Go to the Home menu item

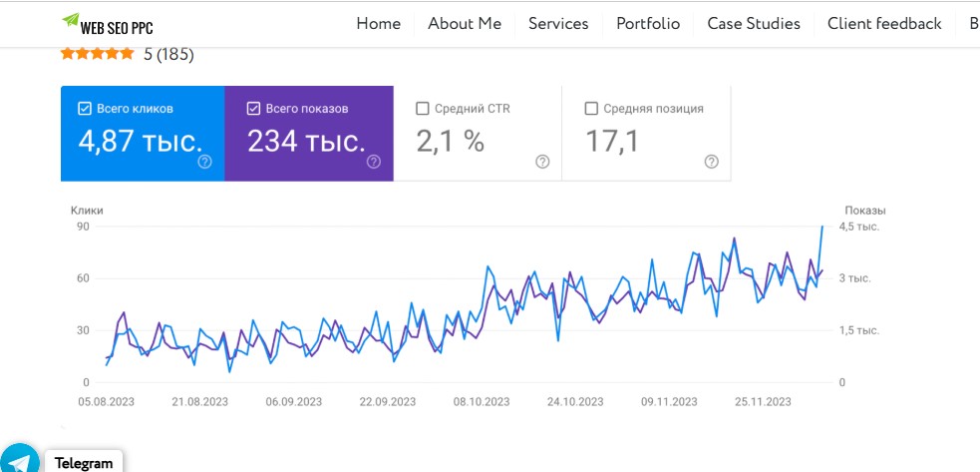coord(378,24)
